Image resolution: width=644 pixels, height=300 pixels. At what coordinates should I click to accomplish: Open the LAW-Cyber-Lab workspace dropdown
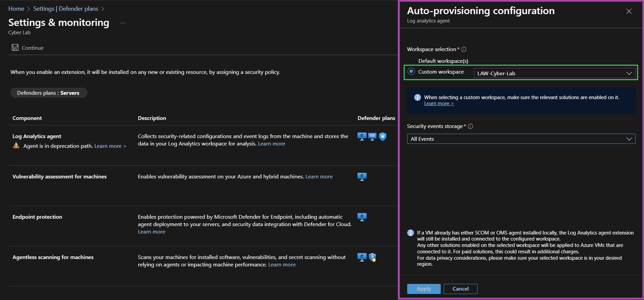[x=554, y=73]
